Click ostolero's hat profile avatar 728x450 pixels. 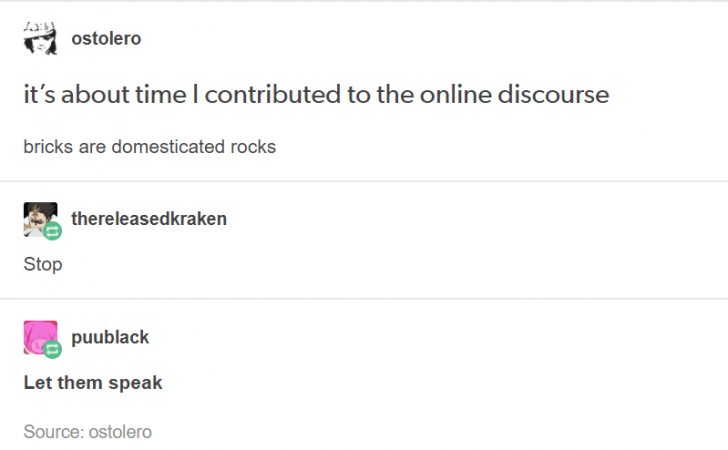(x=40, y=39)
